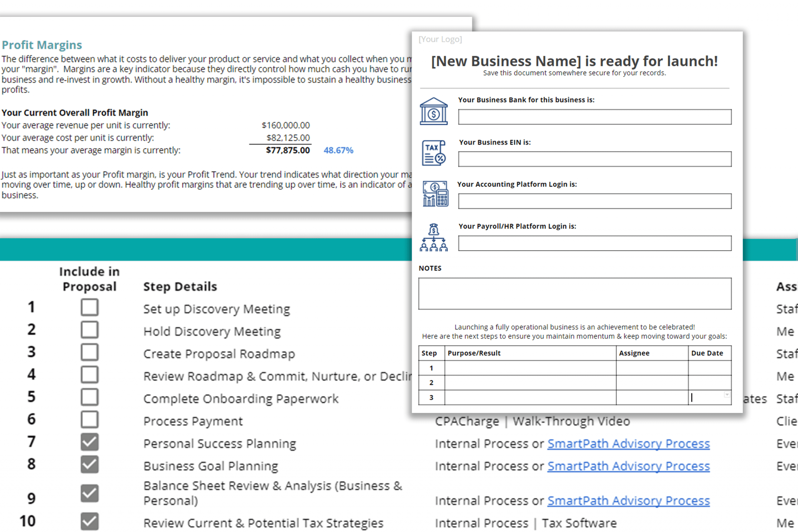The width and height of the screenshot is (798, 532).
Task: Toggle checkbox for step 1 Set up Discovery Meeting
Action: tap(89, 308)
